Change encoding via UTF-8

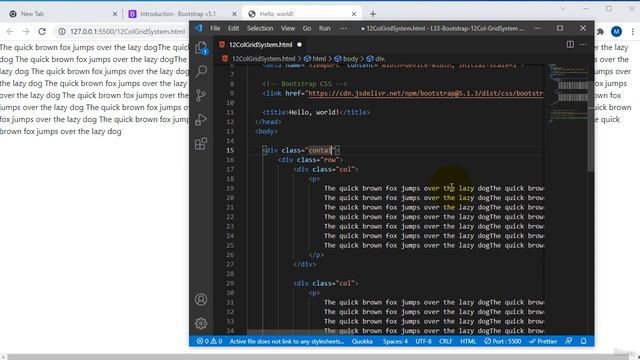[423, 341]
